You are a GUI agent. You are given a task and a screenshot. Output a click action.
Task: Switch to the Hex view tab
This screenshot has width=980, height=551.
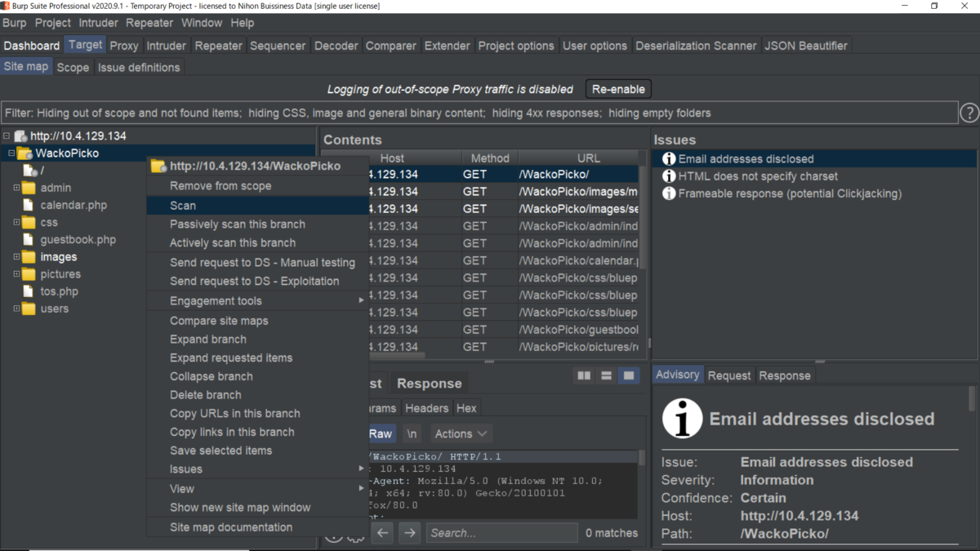click(466, 408)
